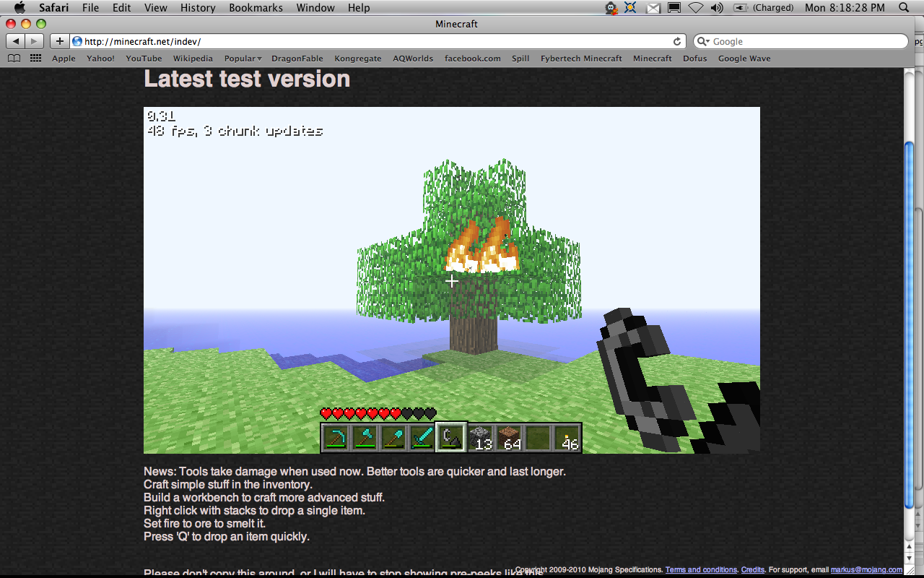Image resolution: width=924 pixels, height=578 pixels.
Task: Open the Help menu
Action: tap(359, 8)
